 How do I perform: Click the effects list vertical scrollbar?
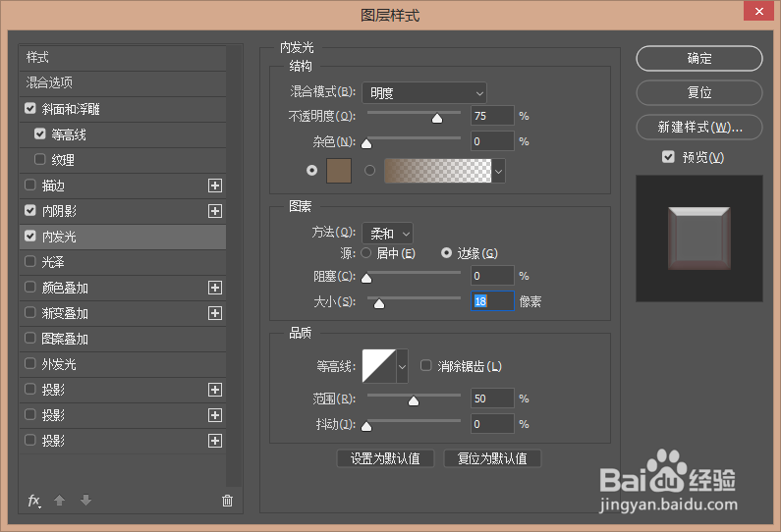tap(233, 266)
